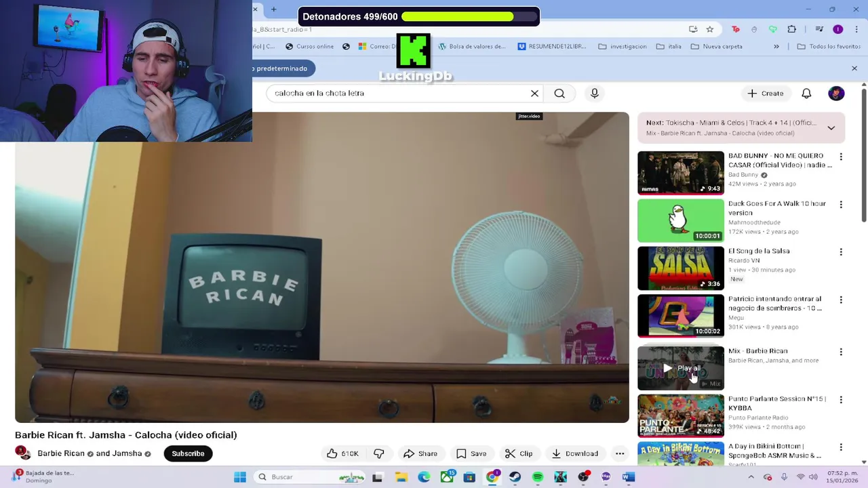The image size is (868, 488).
Task: Open options menu for A Day in Bikini Bottom
Action: click(x=841, y=447)
